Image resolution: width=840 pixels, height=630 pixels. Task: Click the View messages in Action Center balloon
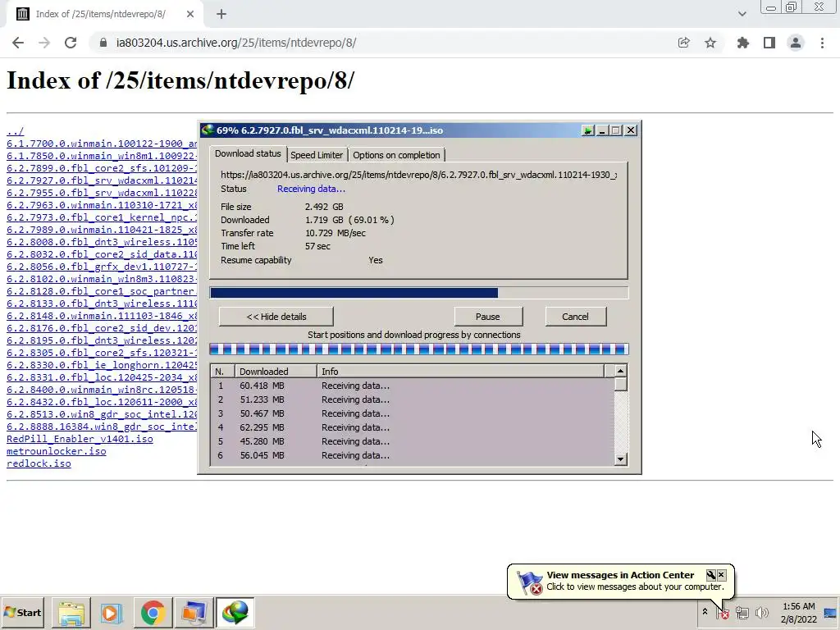click(x=620, y=581)
